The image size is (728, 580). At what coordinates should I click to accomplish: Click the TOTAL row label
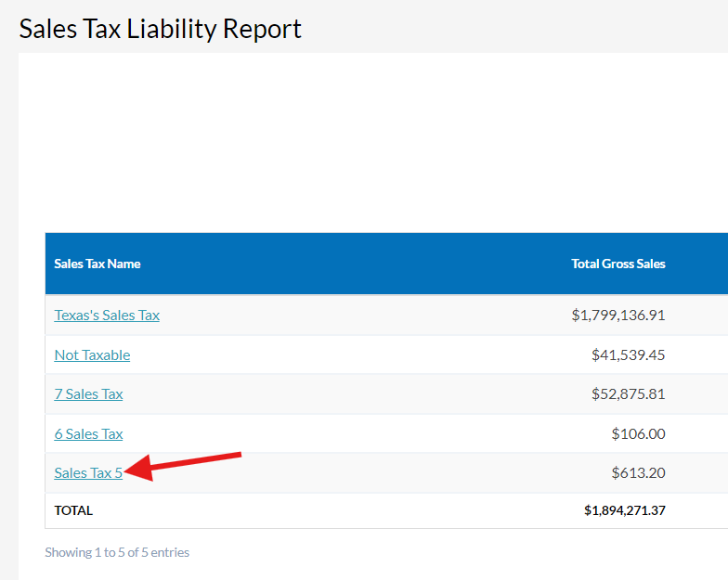click(x=73, y=510)
